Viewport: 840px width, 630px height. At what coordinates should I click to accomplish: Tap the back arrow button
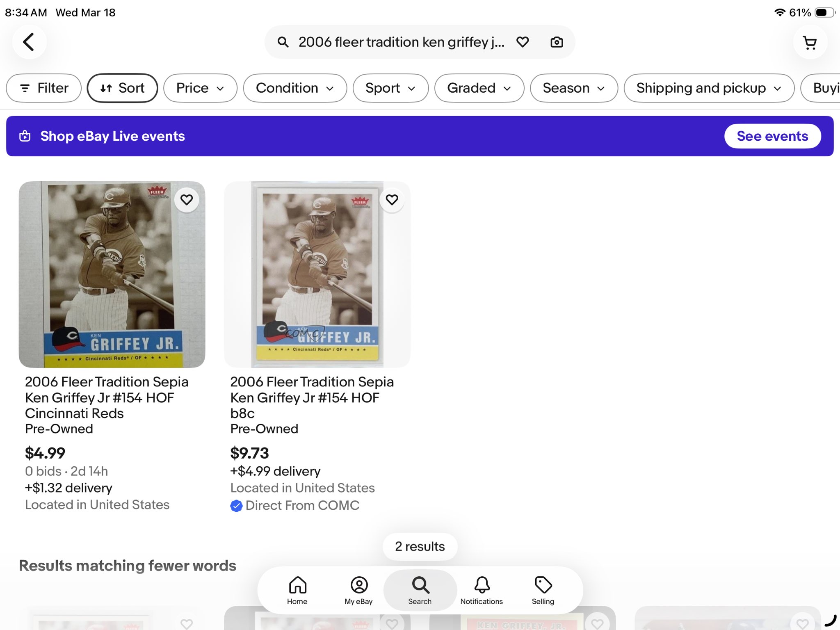tap(29, 42)
